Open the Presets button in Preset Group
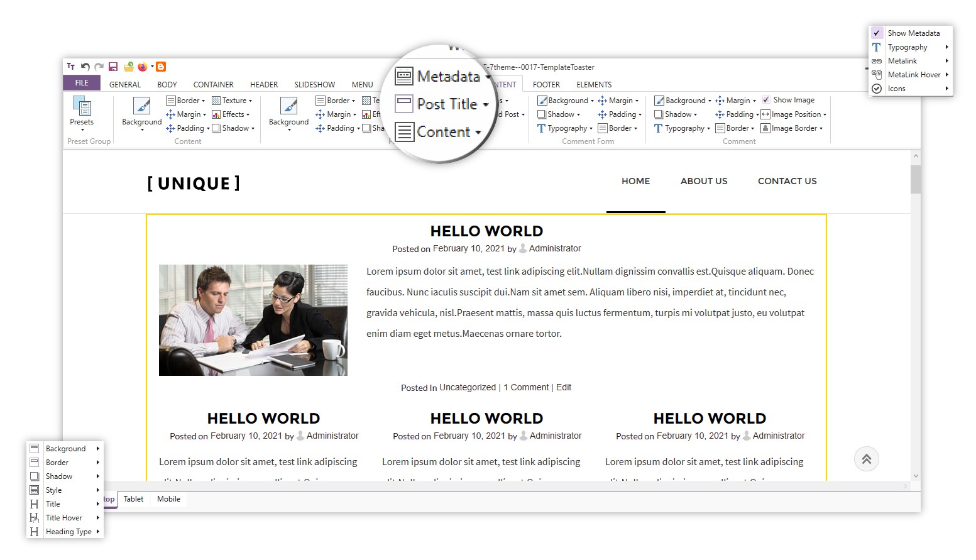The width and height of the screenshot is (976, 560). point(82,113)
